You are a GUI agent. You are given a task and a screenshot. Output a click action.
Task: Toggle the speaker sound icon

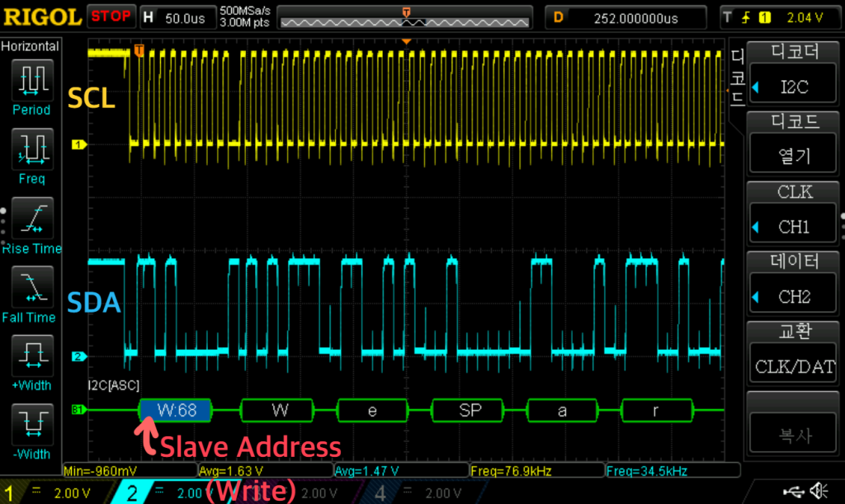click(819, 491)
